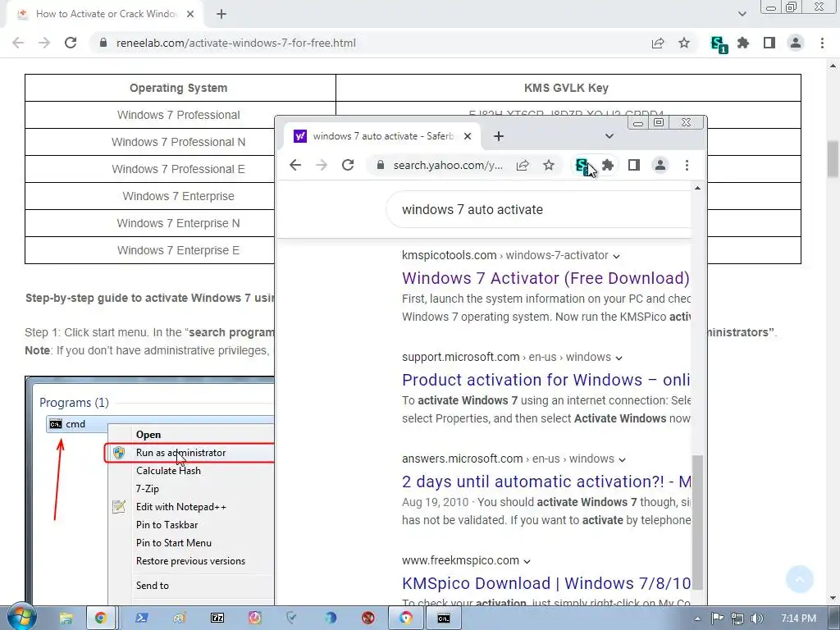This screenshot has width=840, height=630.
Task: Open Windows Start button
Action: click(22, 617)
